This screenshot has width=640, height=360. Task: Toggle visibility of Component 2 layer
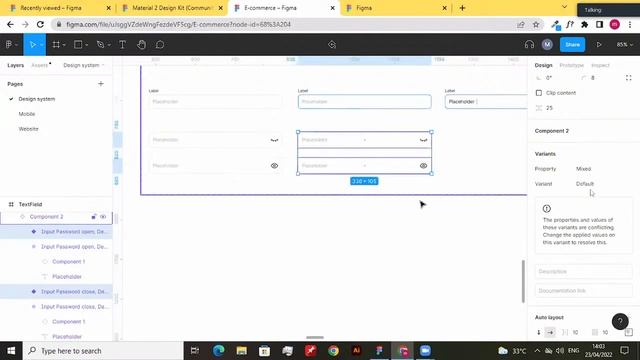103,217
